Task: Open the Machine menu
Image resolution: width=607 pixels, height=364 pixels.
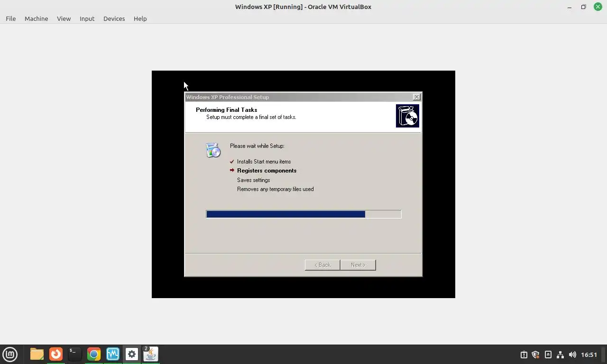Action: pos(36,18)
